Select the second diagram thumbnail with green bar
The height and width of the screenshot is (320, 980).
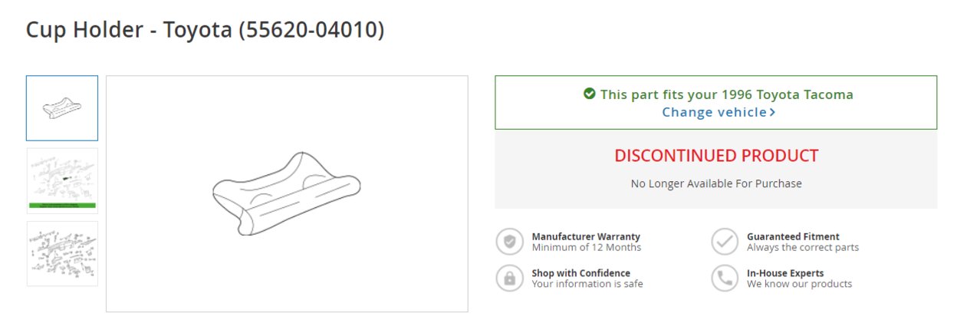62,180
